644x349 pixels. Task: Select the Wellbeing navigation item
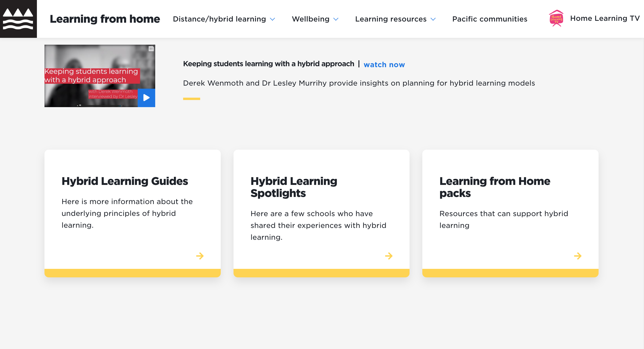pos(310,19)
